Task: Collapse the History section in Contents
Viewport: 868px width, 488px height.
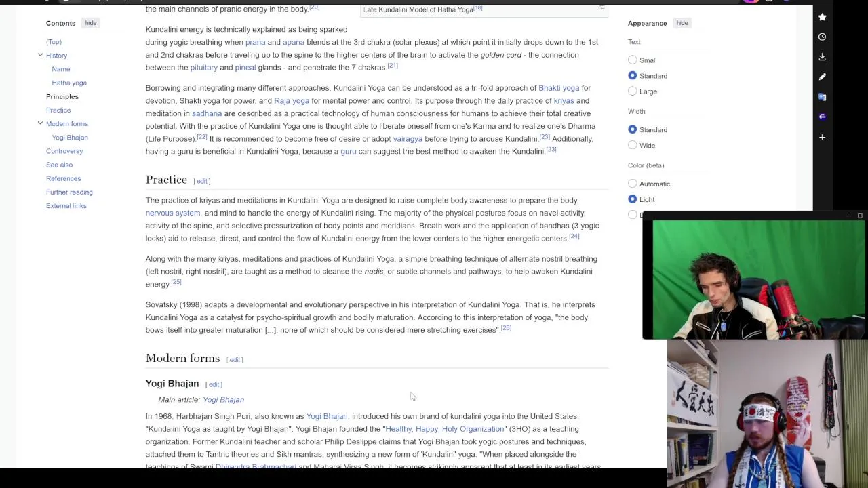Action: (40, 55)
